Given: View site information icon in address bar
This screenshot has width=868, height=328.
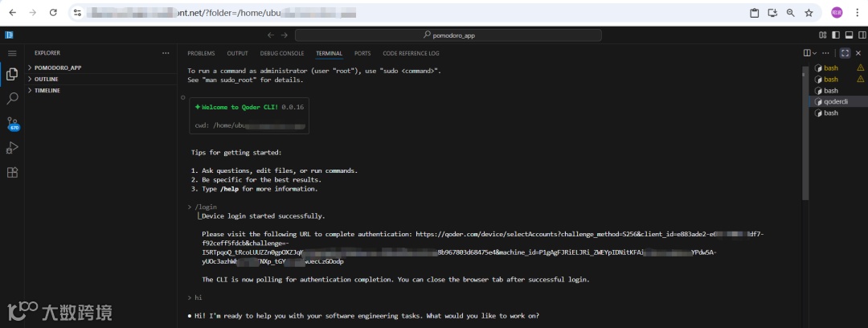Looking at the screenshot, I should pyautogui.click(x=78, y=13).
